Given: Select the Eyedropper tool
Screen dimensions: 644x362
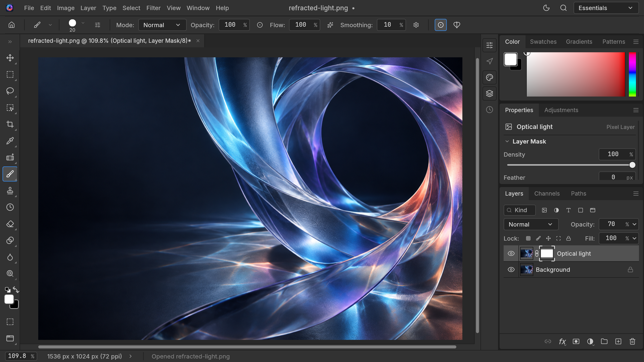Looking at the screenshot, I should click(x=10, y=141).
